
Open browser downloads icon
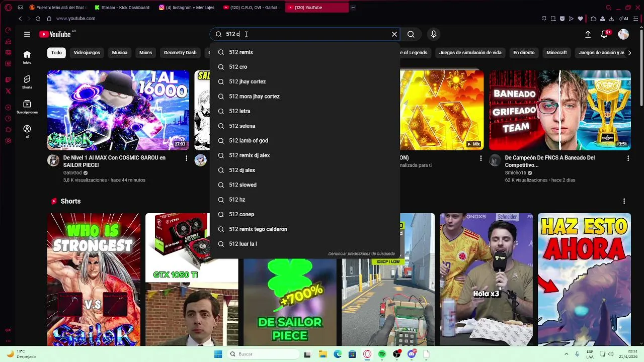611,19
